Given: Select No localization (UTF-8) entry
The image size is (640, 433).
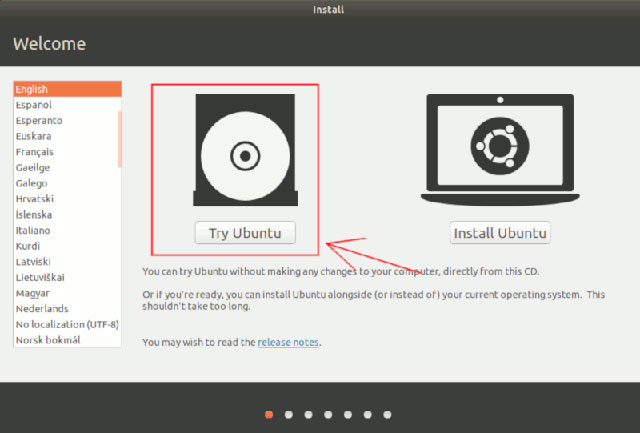Looking at the screenshot, I should (x=68, y=324).
